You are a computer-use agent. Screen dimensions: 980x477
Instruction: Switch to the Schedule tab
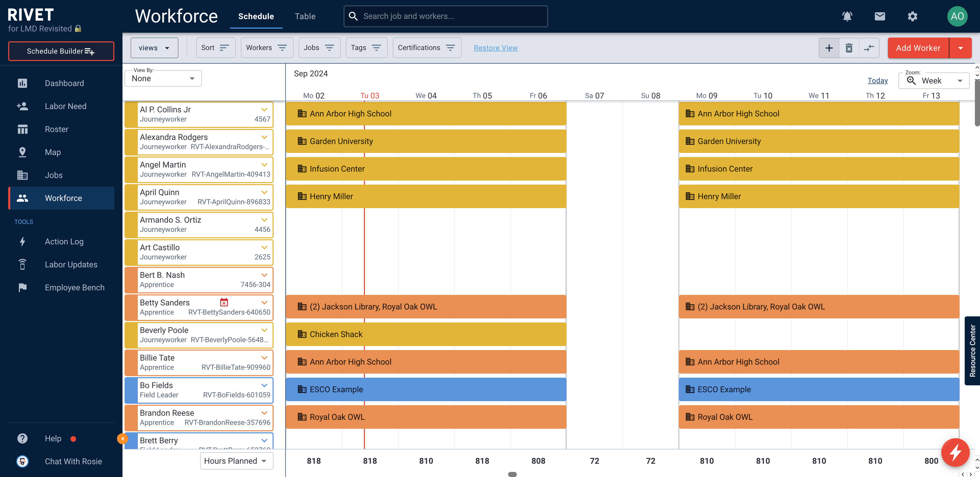click(256, 16)
